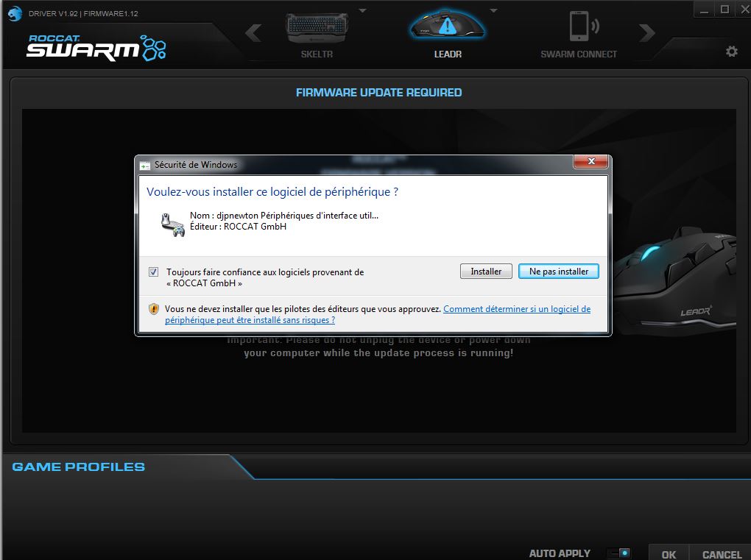The width and height of the screenshot is (751, 560).
Task: Toggle the AUTO APPLY switch
Action: point(617,552)
